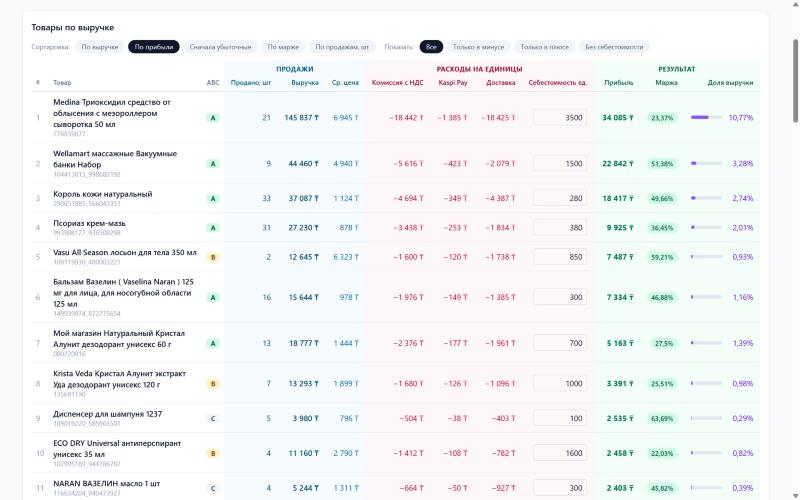Image resolution: width=800 pixels, height=500 pixels.
Task: Click ABC badge B in Vasu All Season row
Action: [213, 257]
